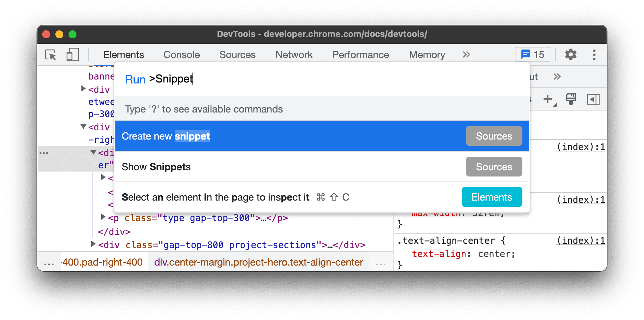Switch to the Network panel
The height and width of the screenshot is (320, 644).
click(294, 55)
